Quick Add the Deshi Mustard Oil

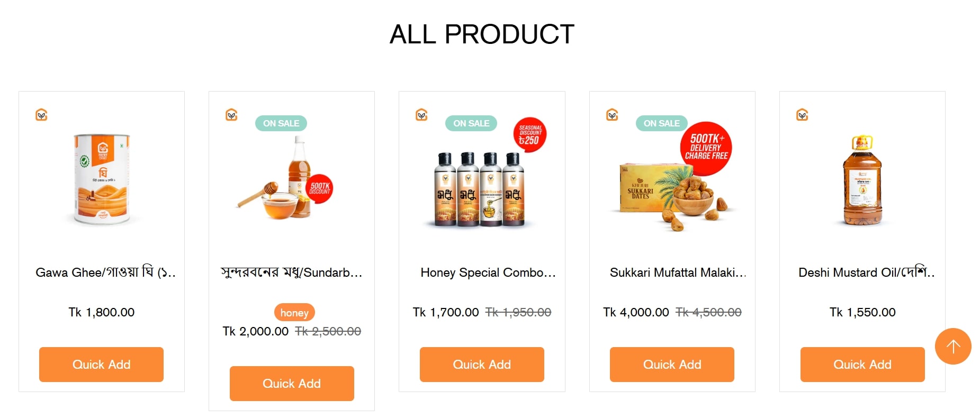click(x=862, y=365)
